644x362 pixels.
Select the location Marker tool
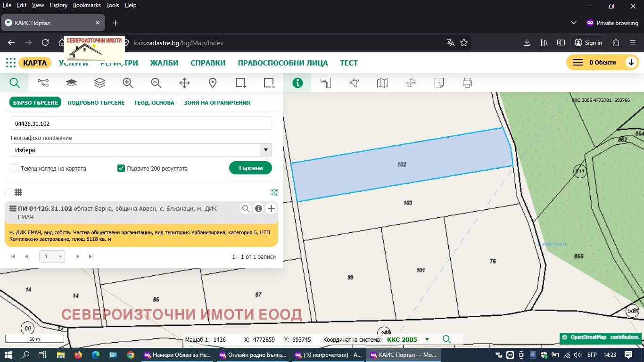click(212, 82)
